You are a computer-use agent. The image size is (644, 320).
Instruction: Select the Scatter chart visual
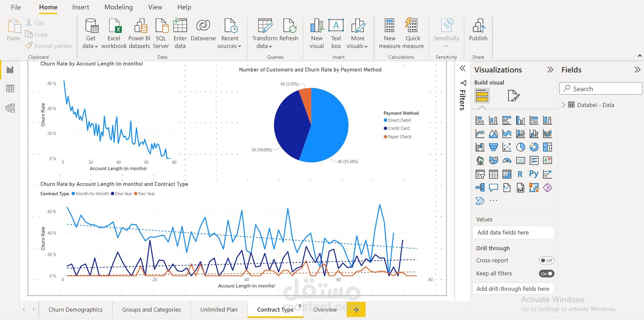[507, 147]
